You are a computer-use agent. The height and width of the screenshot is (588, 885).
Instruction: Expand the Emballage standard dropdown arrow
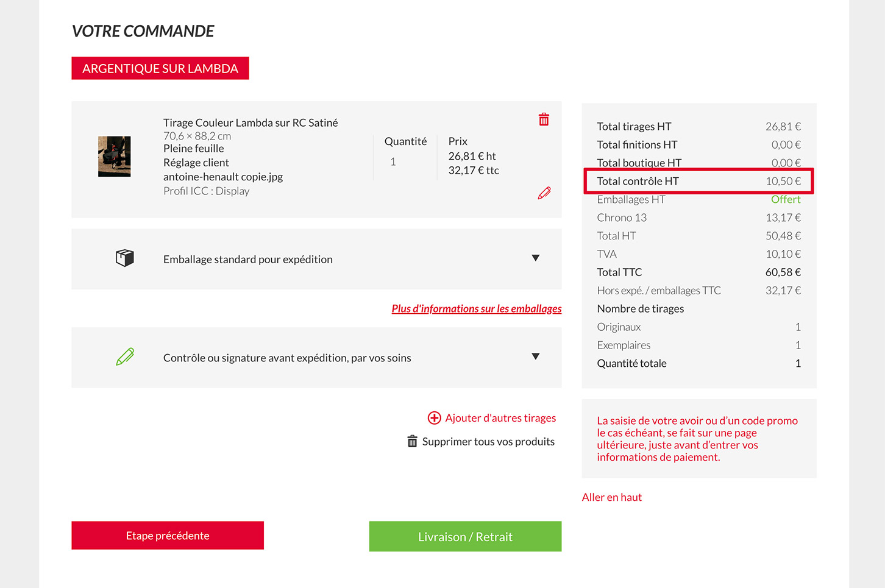click(x=535, y=258)
